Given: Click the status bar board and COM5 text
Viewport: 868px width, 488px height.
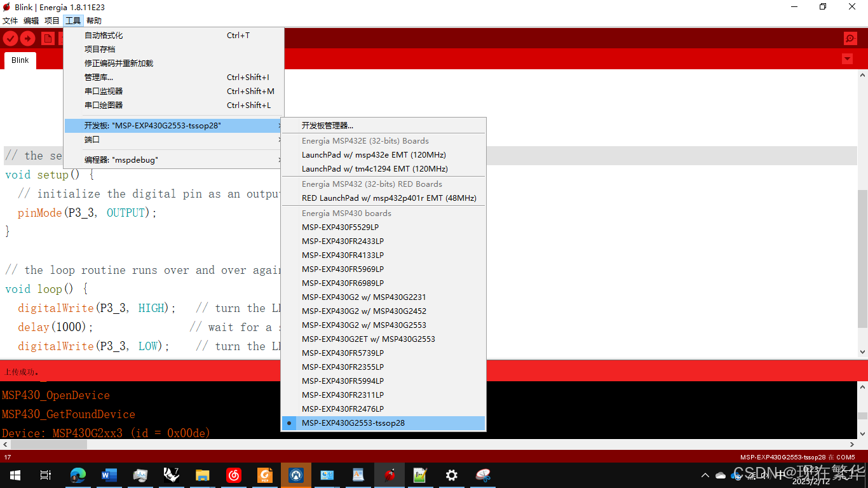Looking at the screenshot, I should (x=797, y=457).
